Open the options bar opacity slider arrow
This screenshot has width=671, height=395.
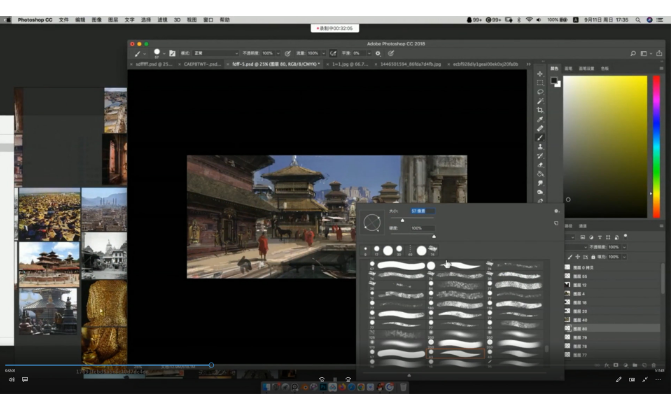point(278,53)
